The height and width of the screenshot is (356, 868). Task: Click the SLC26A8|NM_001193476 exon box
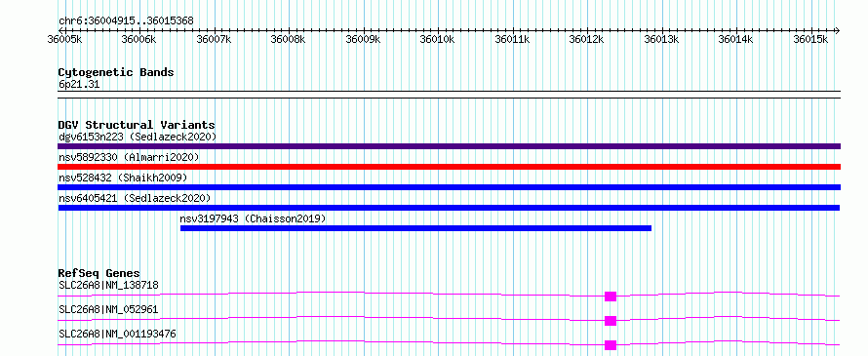610,345
